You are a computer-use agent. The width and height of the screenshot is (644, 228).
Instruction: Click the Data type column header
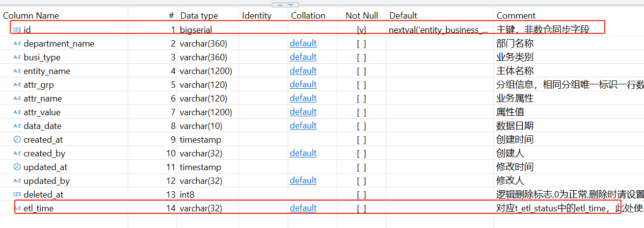(199, 16)
